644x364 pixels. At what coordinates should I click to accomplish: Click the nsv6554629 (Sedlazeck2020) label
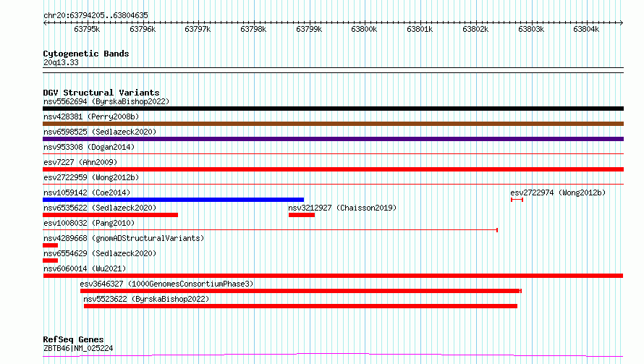[100, 253]
